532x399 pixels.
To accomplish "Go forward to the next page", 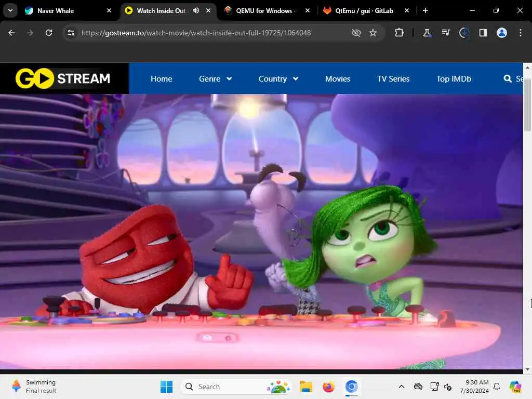I will (x=30, y=33).
